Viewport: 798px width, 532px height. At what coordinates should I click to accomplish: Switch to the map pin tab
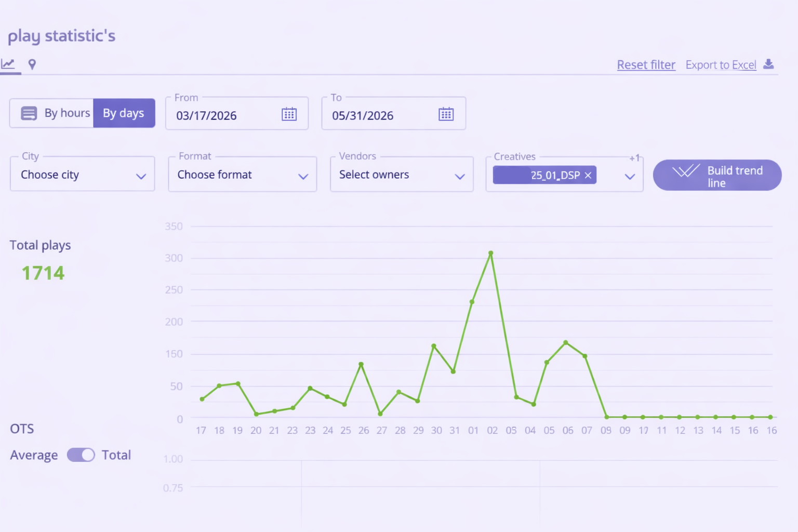(x=32, y=64)
